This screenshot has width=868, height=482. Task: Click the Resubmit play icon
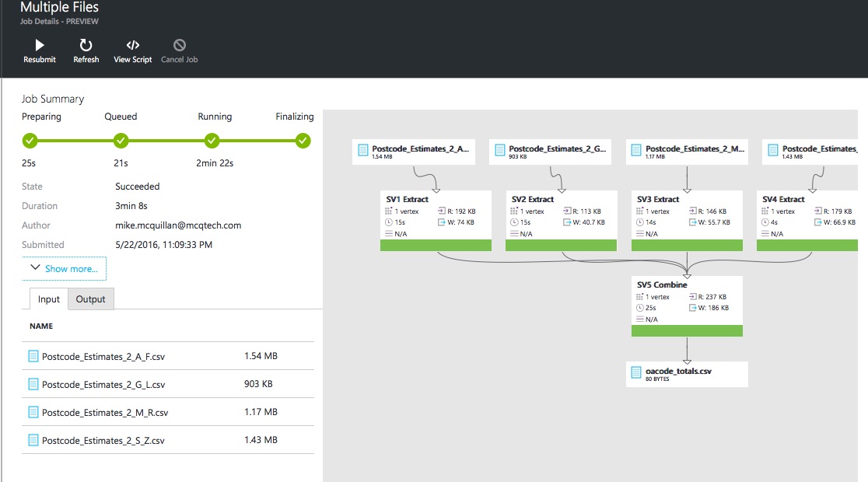click(x=39, y=45)
